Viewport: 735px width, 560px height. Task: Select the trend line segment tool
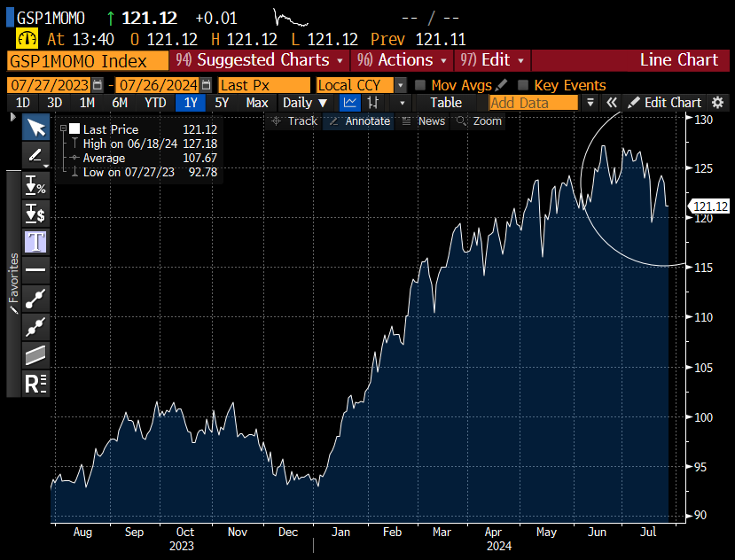36,299
